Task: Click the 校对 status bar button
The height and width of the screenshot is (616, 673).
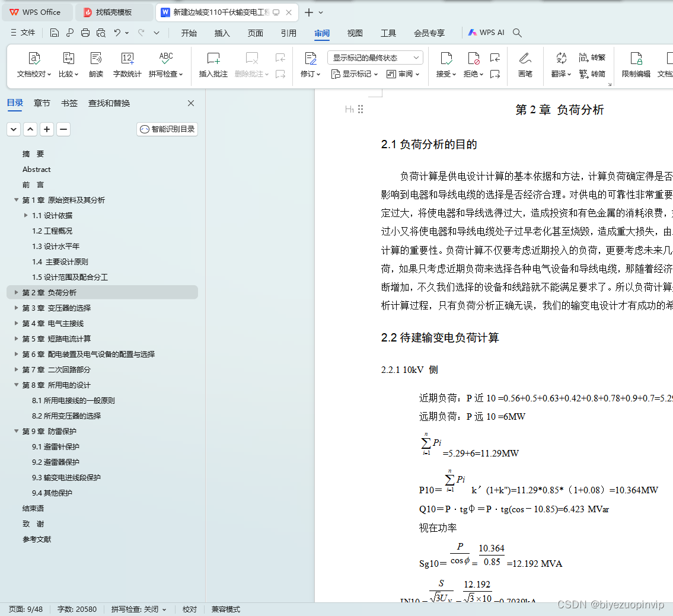Action: point(190,609)
